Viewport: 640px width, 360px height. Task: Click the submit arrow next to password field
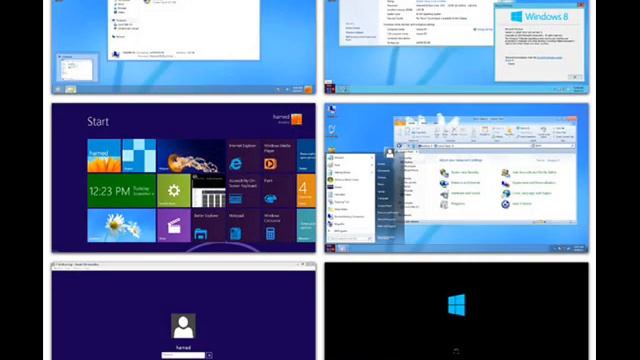(209, 356)
